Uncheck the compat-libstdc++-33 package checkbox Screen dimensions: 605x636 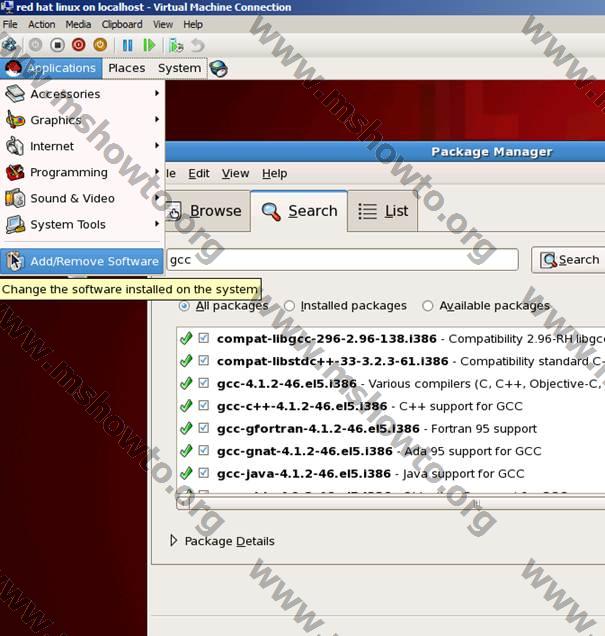(204, 360)
